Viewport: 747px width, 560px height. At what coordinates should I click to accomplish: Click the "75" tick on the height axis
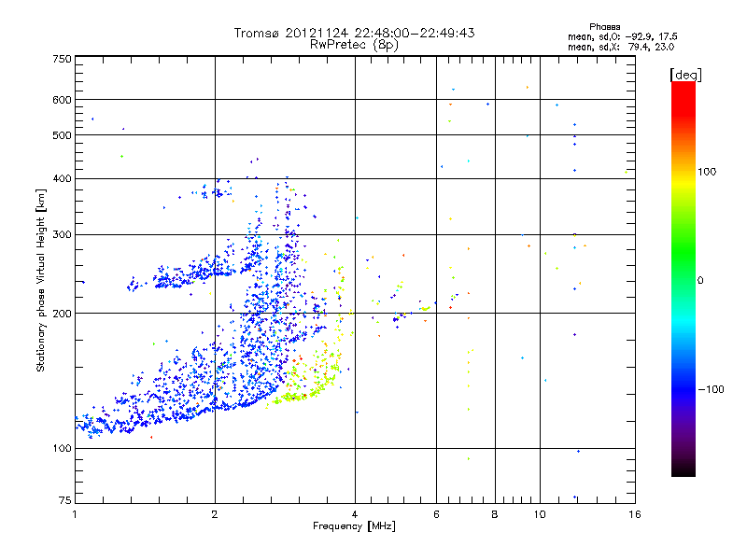[x=65, y=500]
